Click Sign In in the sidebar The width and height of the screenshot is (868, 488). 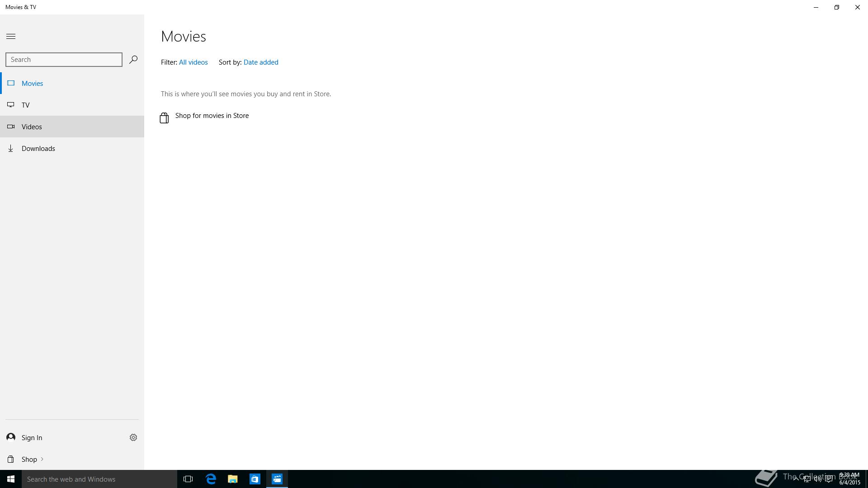(x=32, y=437)
